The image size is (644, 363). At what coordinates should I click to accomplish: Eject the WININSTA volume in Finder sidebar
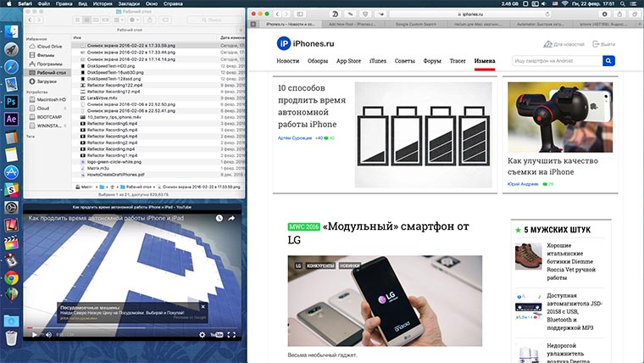[65, 126]
